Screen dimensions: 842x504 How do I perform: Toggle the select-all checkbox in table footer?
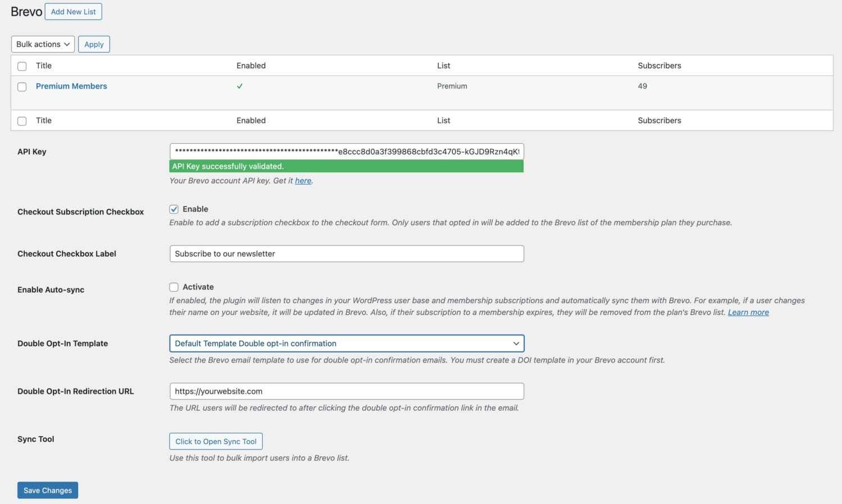[22, 121]
